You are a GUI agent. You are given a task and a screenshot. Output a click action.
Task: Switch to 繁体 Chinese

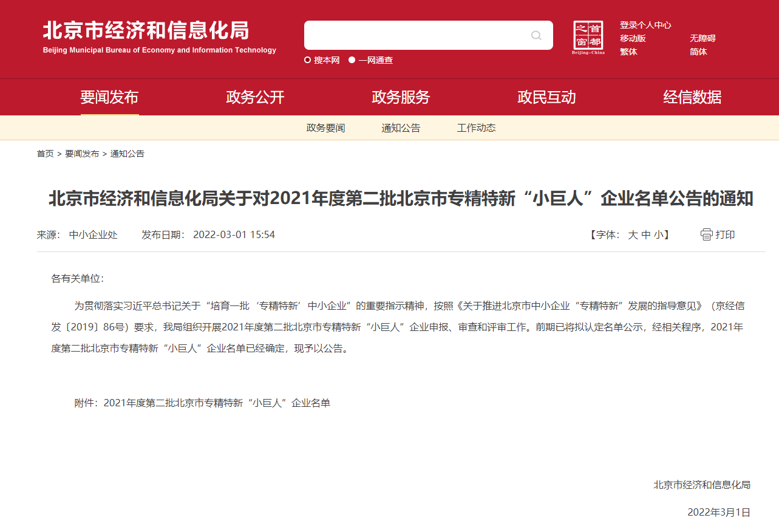(628, 52)
